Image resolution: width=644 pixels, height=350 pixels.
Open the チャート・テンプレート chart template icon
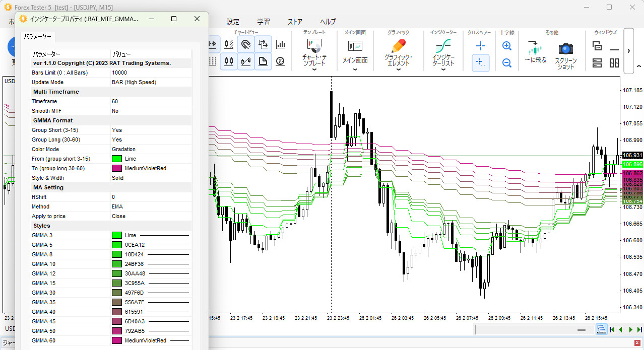pos(314,46)
